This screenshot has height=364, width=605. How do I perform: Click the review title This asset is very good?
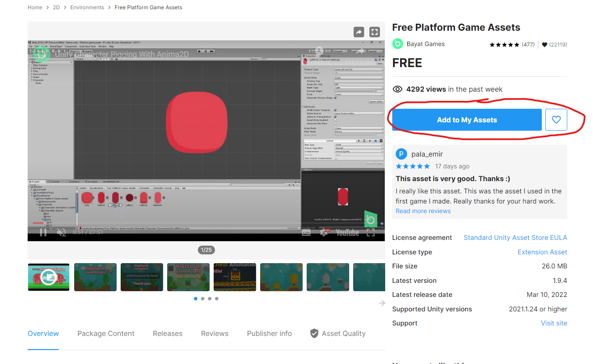coord(453,179)
